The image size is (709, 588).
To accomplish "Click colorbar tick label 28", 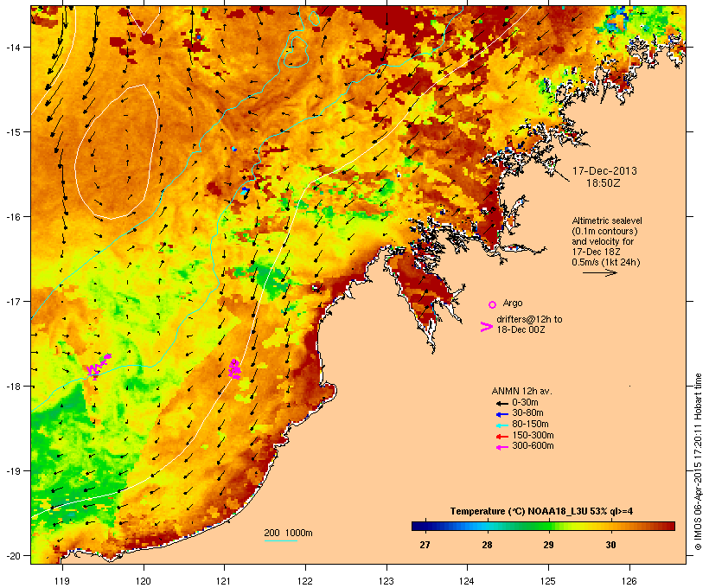I will pyautogui.click(x=487, y=545).
